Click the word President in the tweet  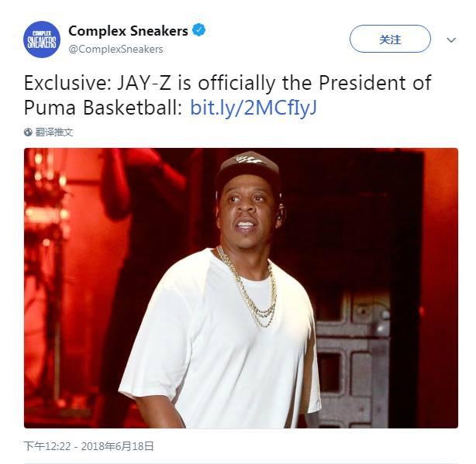pyautogui.click(x=362, y=83)
